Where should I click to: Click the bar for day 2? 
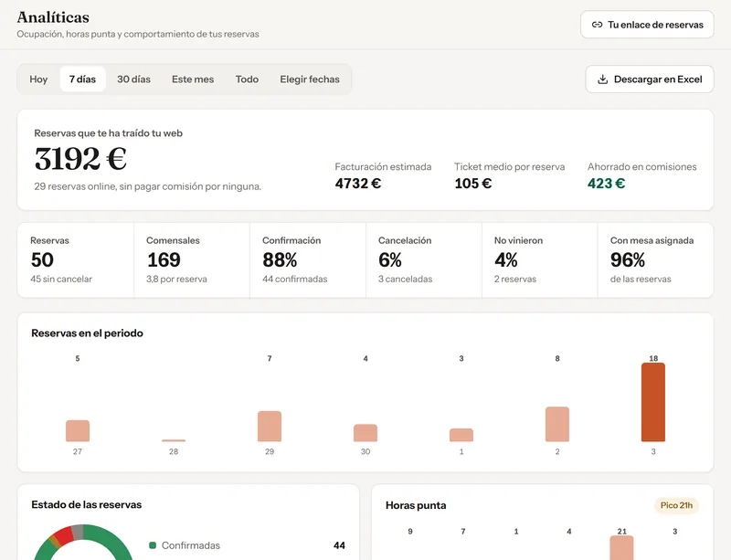point(557,424)
